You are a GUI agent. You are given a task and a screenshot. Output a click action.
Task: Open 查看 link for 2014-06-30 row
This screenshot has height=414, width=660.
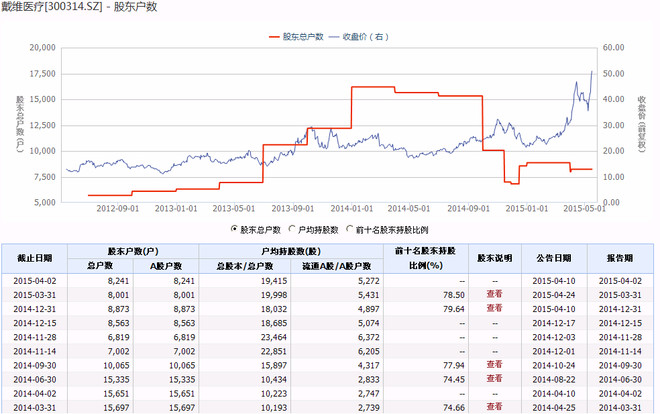(x=495, y=379)
